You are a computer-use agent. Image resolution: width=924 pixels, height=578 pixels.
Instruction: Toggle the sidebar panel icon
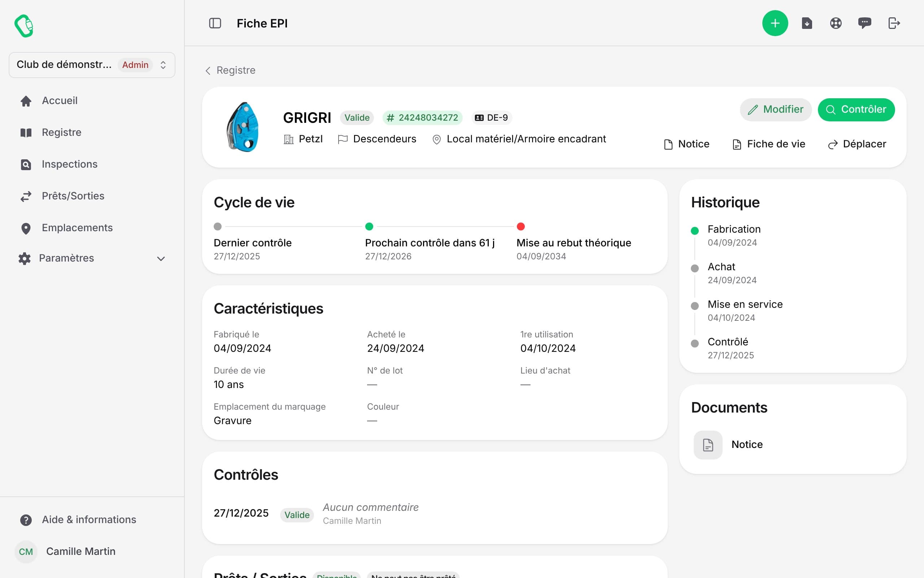(215, 23)
